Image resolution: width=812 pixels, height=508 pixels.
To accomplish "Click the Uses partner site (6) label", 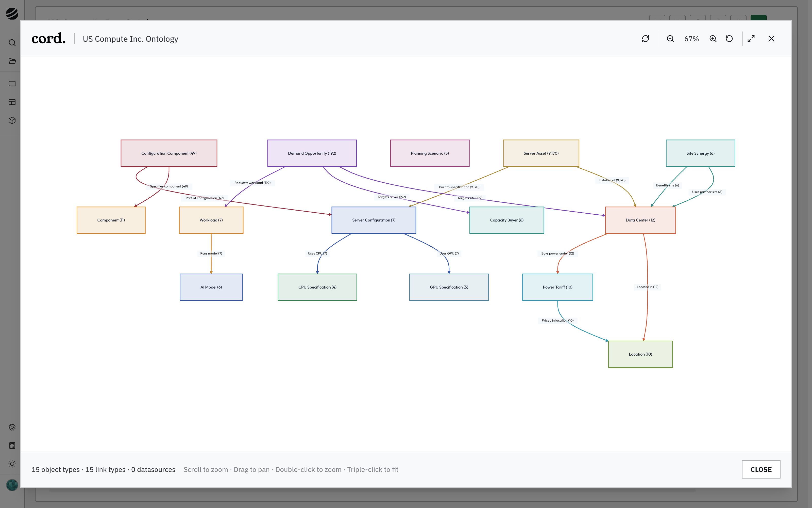I will click(707, 192).
